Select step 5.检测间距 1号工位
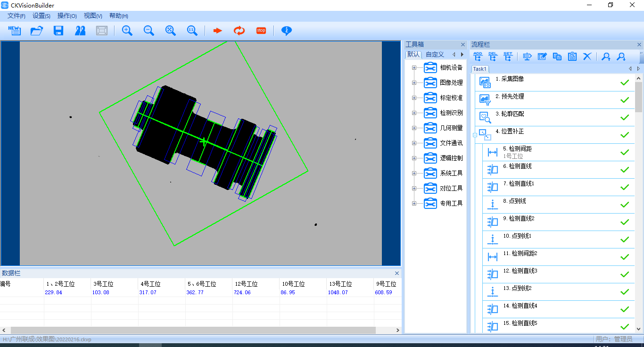 559,152
